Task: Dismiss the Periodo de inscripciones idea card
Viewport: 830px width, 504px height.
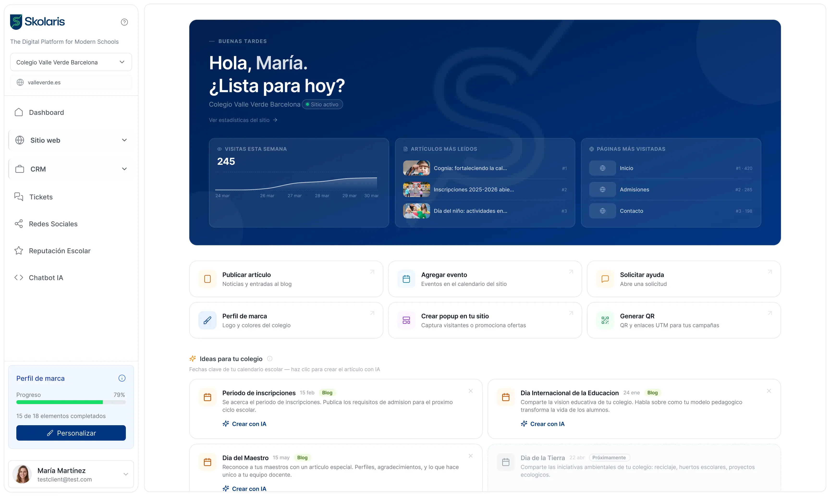Action: click(470, 391)
